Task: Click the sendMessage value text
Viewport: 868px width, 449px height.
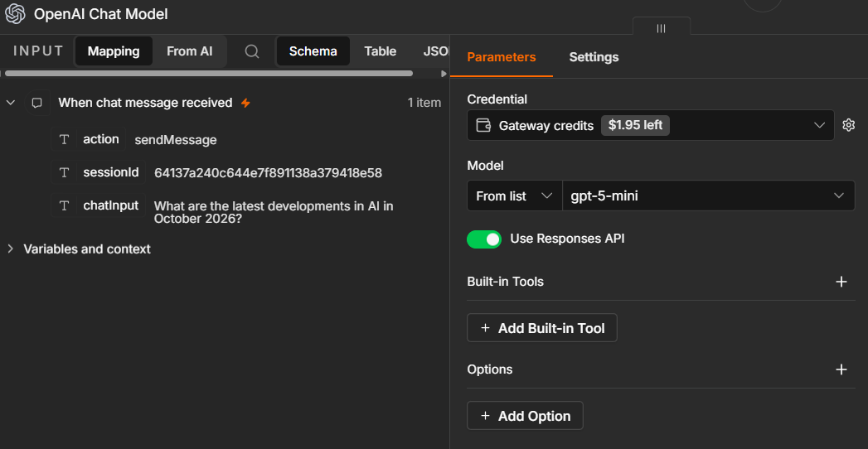Action: [x=176, y=140]
